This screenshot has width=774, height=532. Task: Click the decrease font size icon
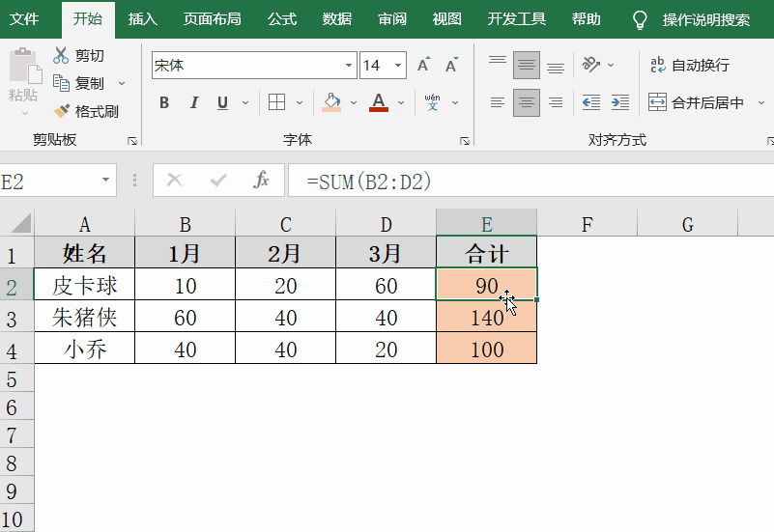tap(451, 66)
